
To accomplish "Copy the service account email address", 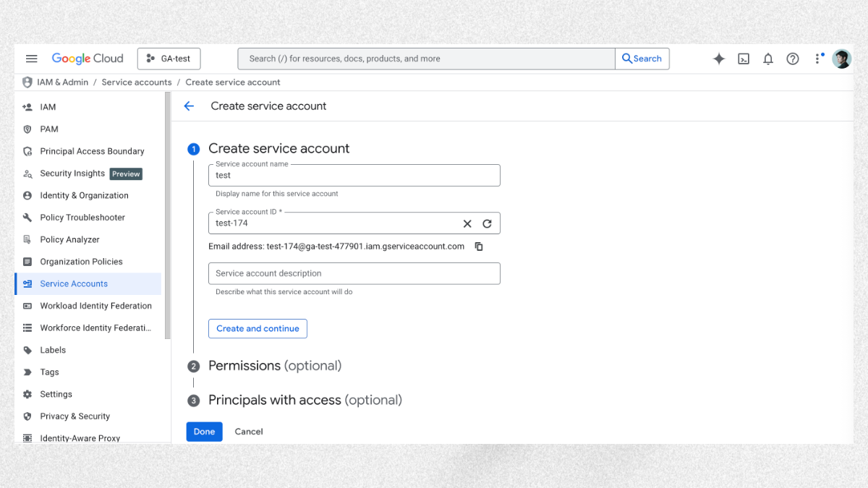I will click(x=479, y=247).
